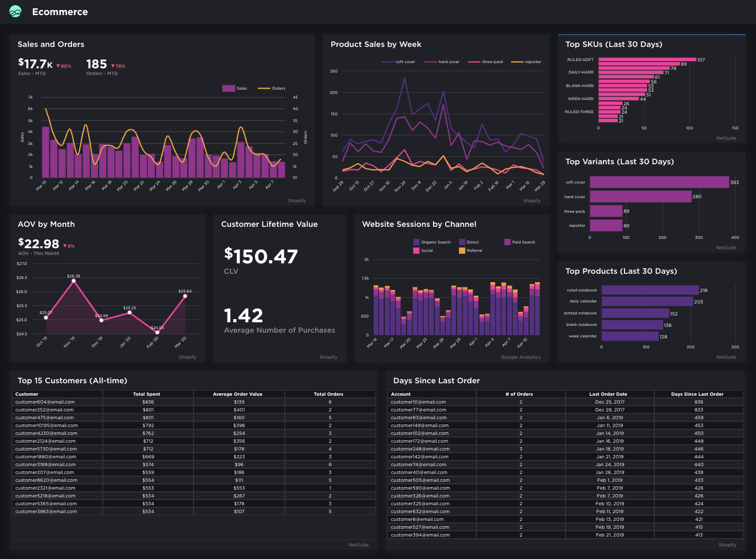This screenshot has width=756, height=559.
Task: Click the $150.47 CLV metric value
Action: pos(260,256)
